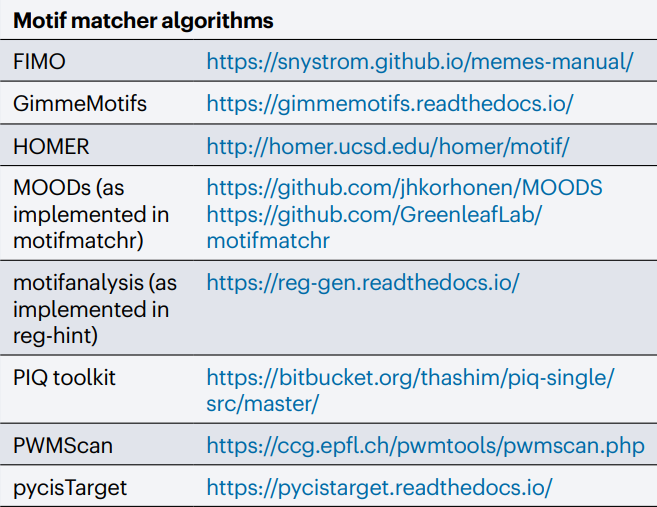This screenshot has width=657, height=507.
Task: Open the gimmemotifs.readthedocs.io link
Action: click(x=390, y=103)
